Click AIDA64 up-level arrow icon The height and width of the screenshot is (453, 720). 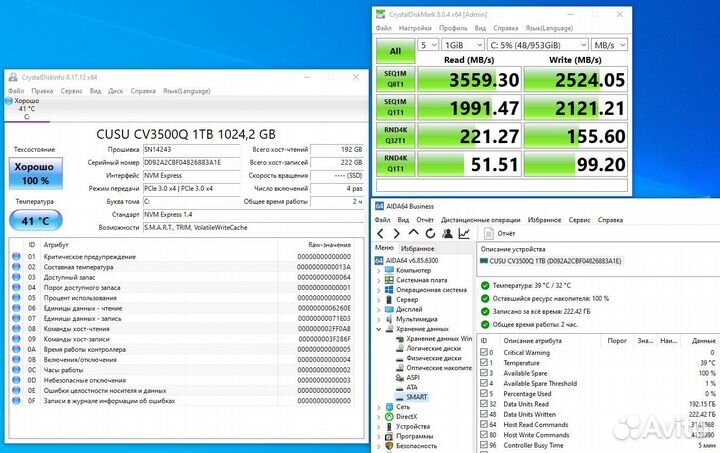tap(413, 234)
